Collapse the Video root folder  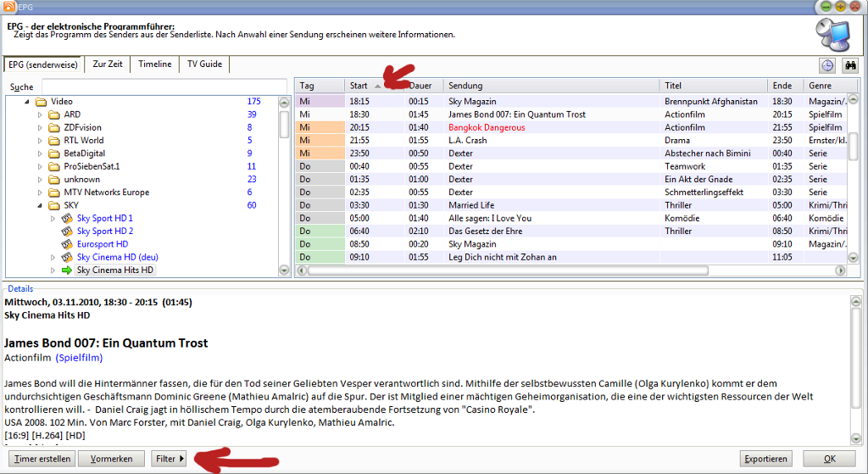[26, 102]
